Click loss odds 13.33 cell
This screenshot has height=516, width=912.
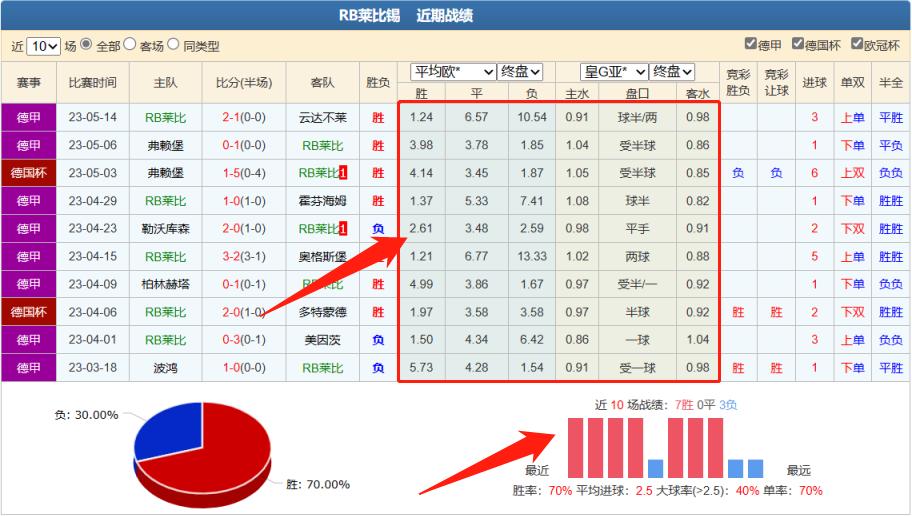coord(532,257)
